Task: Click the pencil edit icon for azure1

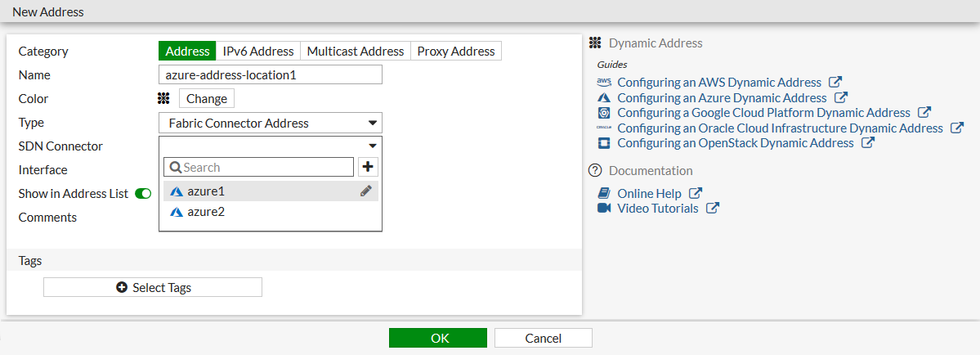Action: (366, 191)
